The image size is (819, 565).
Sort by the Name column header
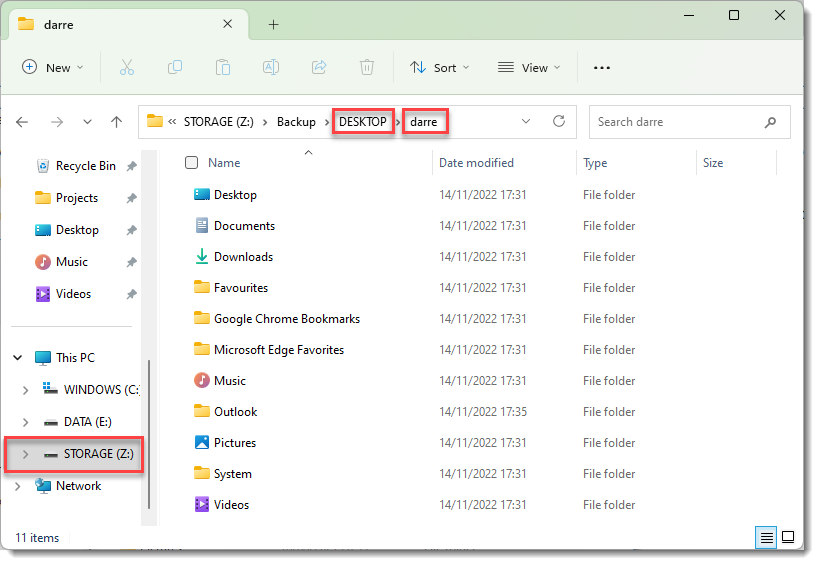tap(224, 163)
